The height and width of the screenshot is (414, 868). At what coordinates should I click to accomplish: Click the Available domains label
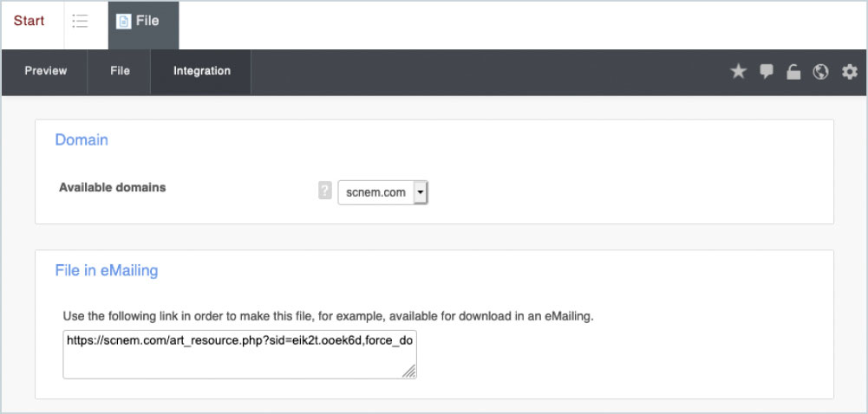click(x=112, y=187)
